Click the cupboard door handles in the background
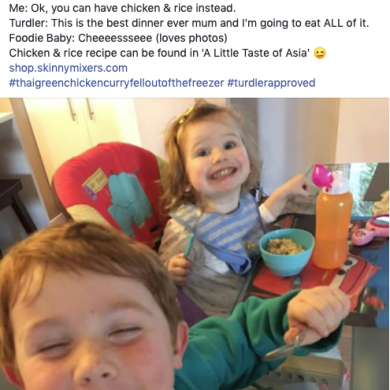This screenshot has height=390, width=390. (80, 109)
